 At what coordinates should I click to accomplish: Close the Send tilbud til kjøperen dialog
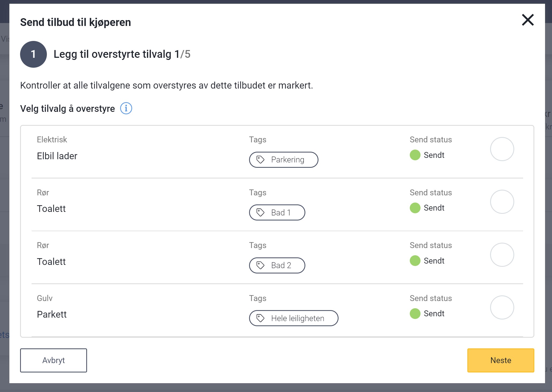528,20
